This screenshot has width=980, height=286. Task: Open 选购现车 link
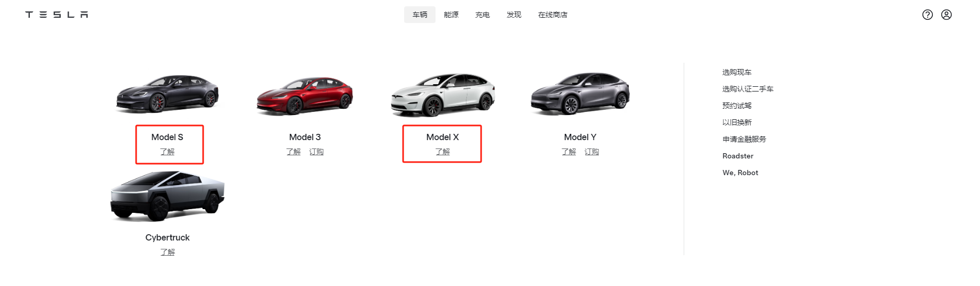737,72
